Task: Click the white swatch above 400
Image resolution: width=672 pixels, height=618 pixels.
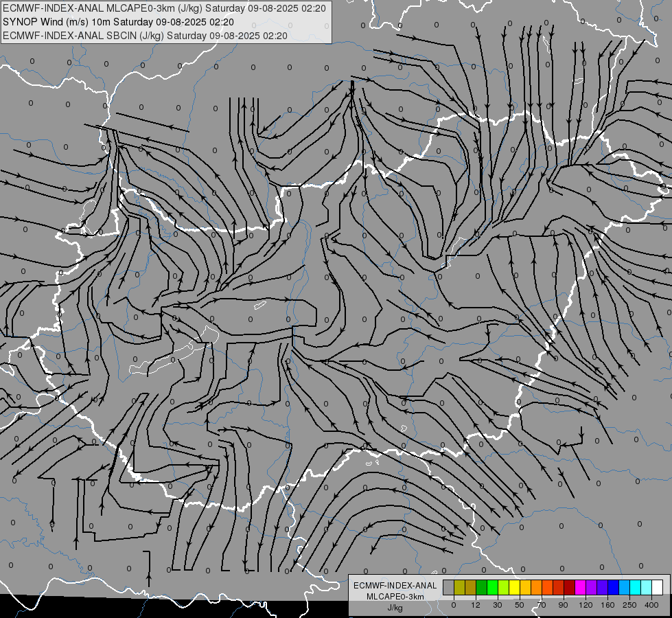Action: click(x=658, y=587)
